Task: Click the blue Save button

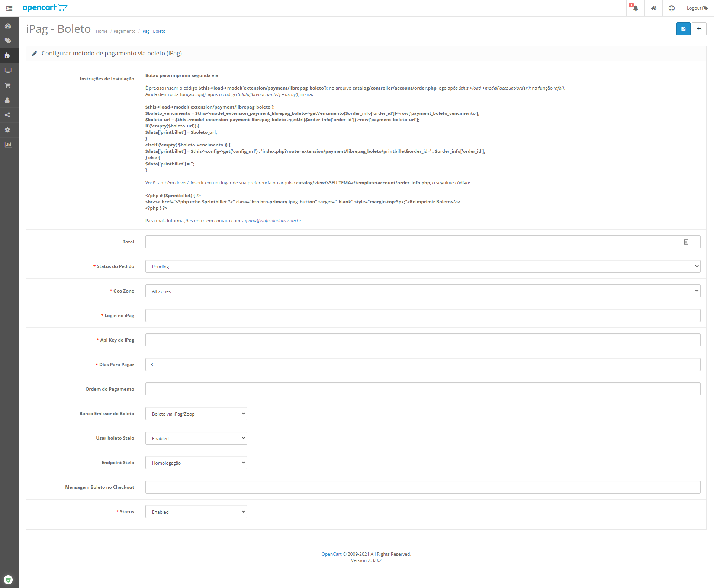Action: 683,29
